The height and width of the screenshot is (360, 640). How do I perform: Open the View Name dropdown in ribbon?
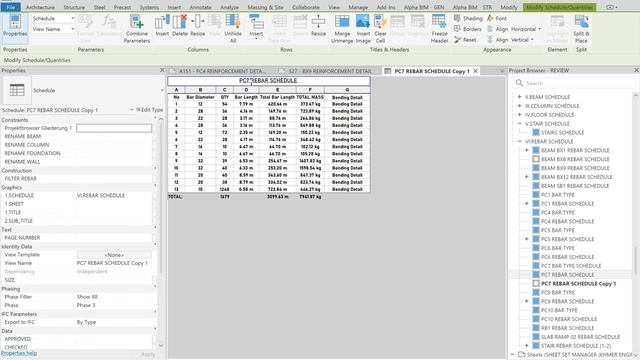(53, 29)
